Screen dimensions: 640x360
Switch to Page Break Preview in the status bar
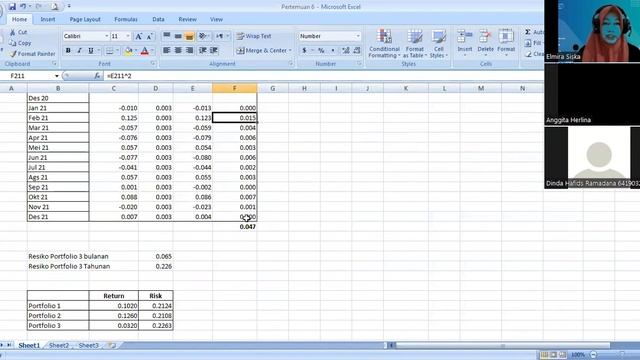click(x=562, y=355)
